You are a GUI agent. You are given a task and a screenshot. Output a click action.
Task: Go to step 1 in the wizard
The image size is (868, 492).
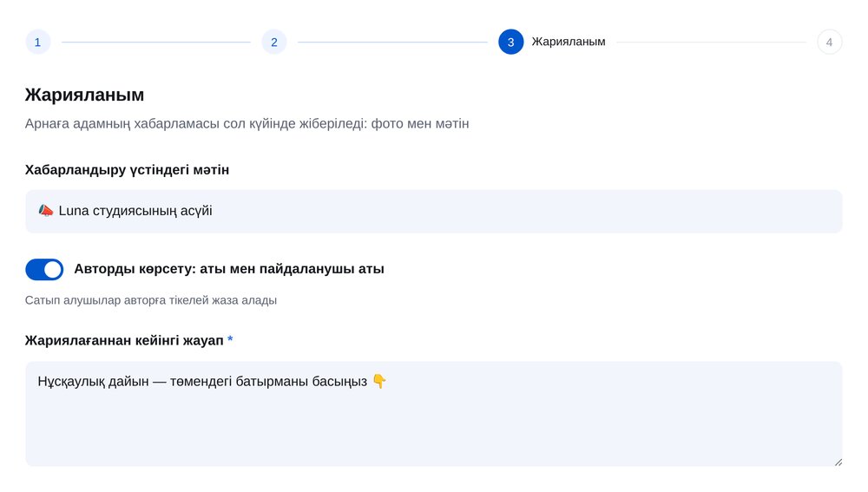[37, 42]
